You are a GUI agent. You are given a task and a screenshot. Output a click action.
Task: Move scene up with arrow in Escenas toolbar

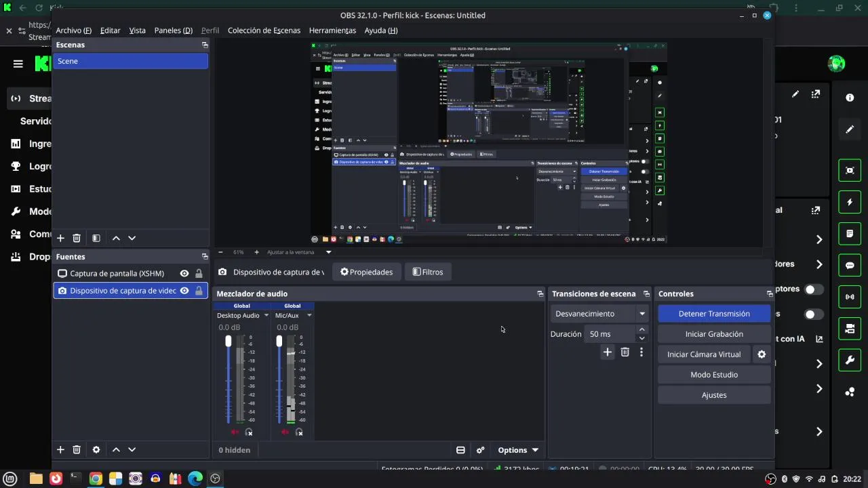click(116, 238)
